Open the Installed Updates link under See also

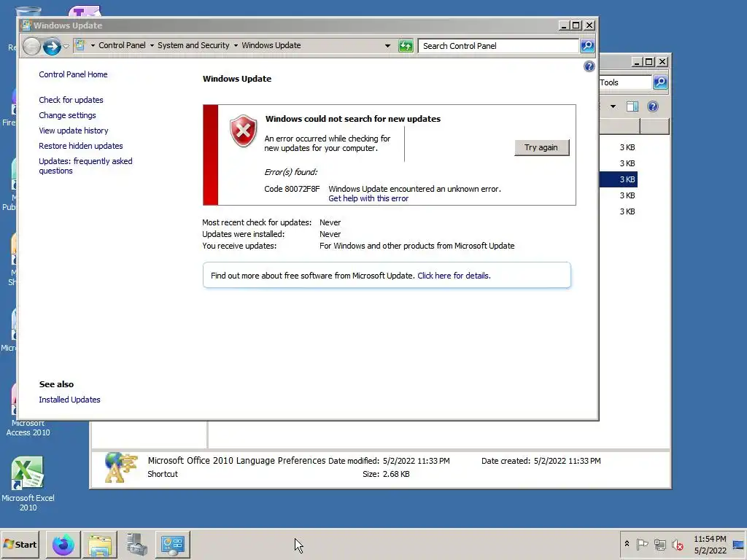(x=69, y=400)
